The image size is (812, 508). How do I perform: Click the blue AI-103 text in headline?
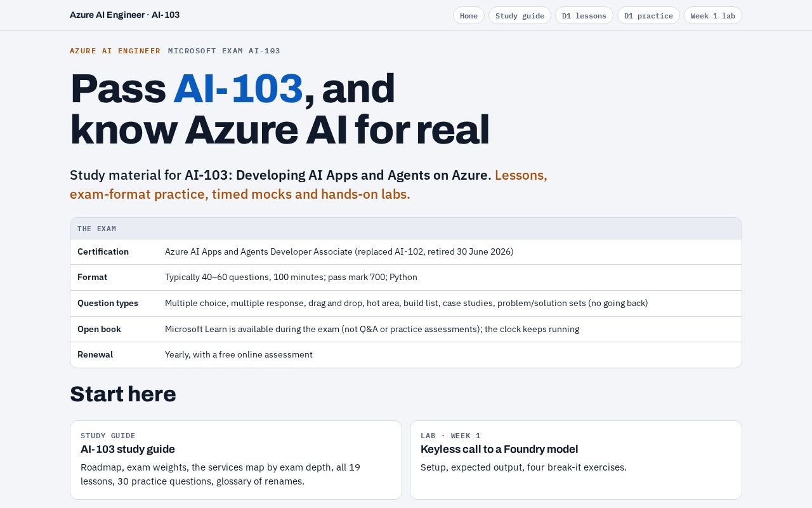238,88
